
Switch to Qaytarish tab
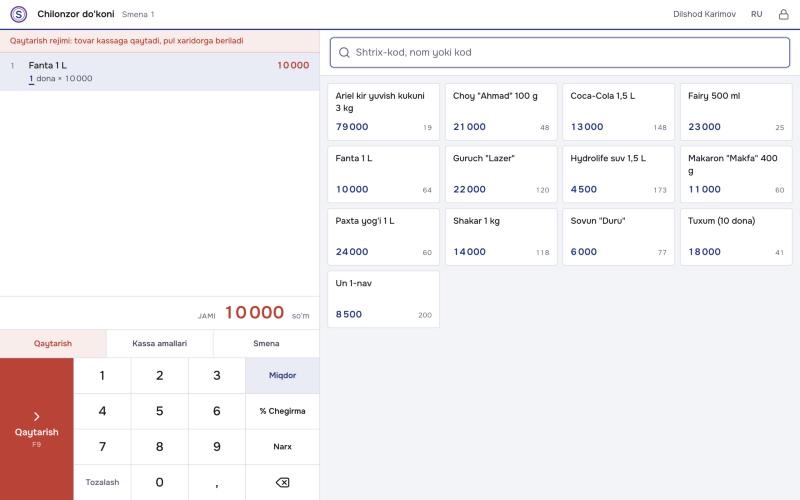(53, 343)
